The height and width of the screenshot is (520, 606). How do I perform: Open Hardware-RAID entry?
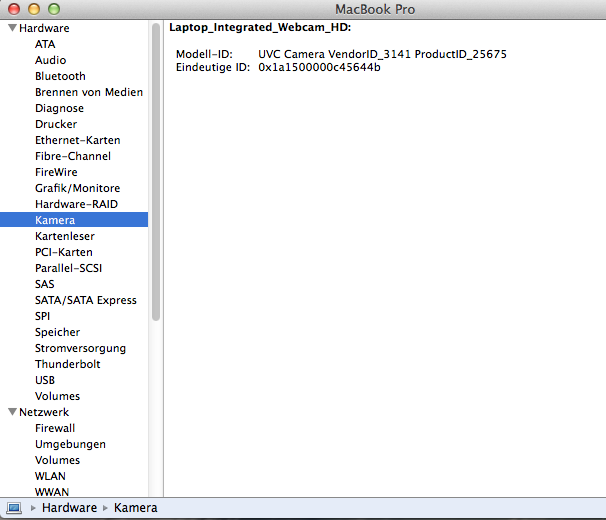pyautogui.click(x=76, y=204)
